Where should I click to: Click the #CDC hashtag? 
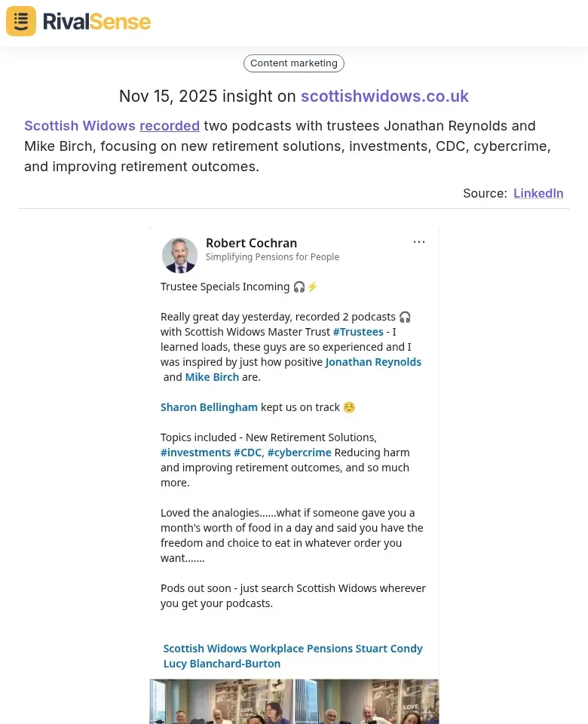pyautogui.click(x=247, y=452)
